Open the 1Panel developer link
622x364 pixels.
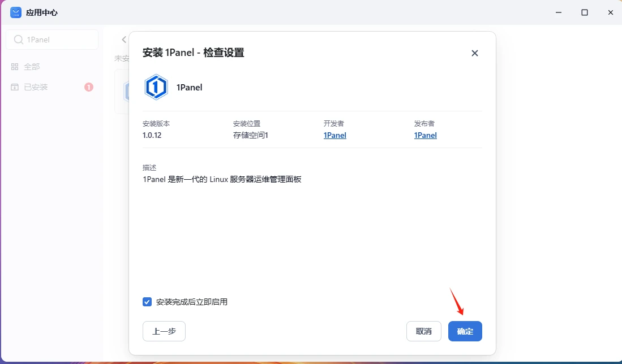[335, 135]
